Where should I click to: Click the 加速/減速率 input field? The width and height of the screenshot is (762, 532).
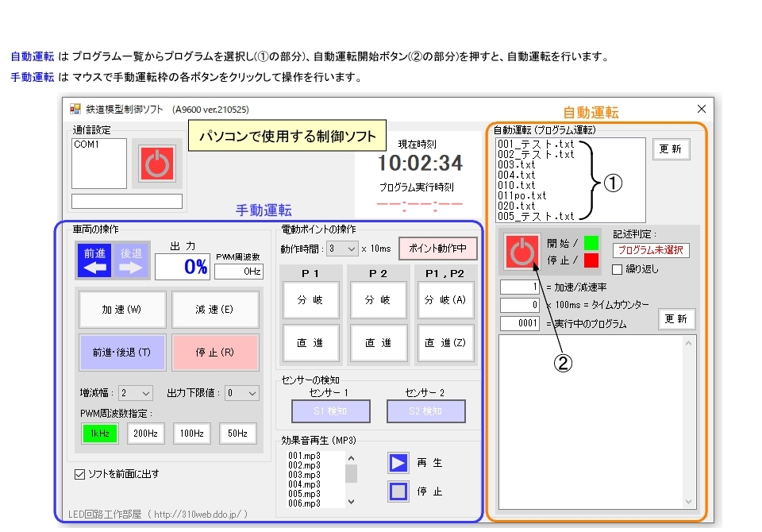[x=519, y=287]
